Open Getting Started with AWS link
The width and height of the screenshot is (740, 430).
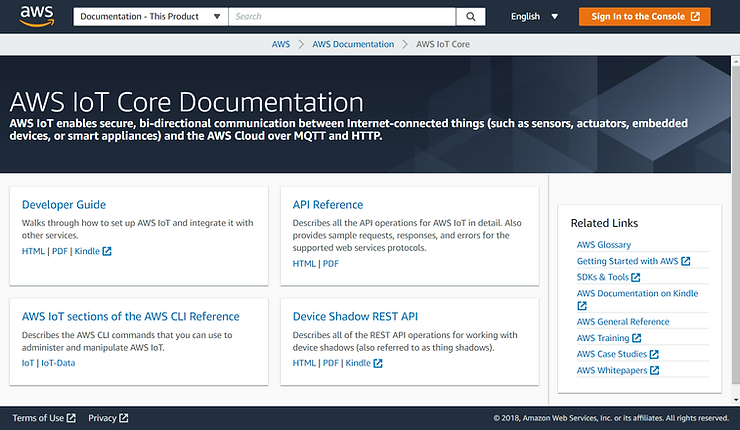pos(633,261)
